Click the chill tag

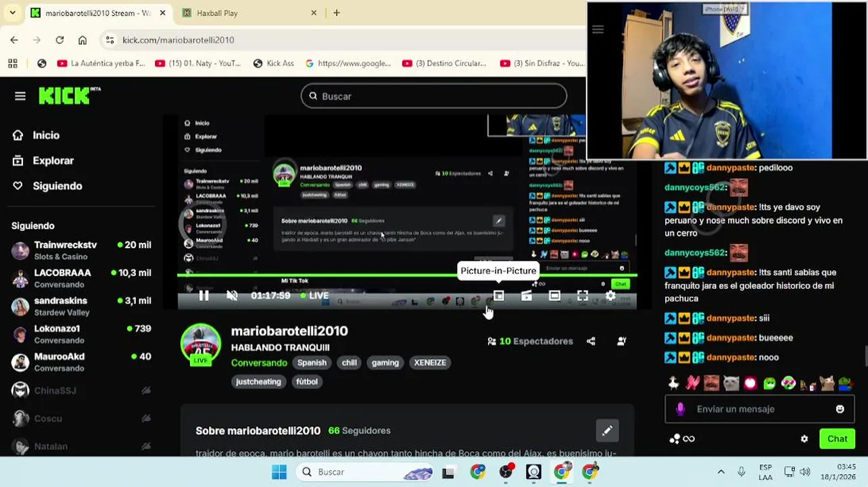point(349,363)
